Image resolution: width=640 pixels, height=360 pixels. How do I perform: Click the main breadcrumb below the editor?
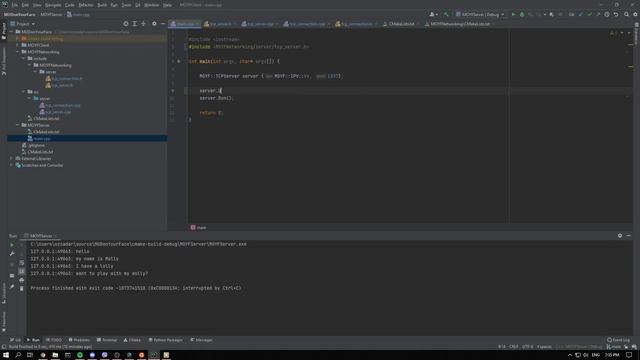click(199, 227)
